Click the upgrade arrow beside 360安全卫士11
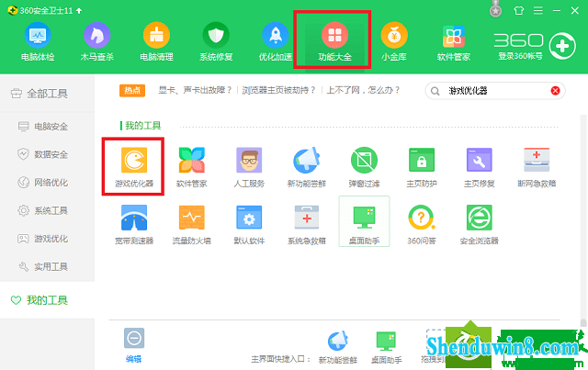Viewport: 588px width, 370px height. 79,10
